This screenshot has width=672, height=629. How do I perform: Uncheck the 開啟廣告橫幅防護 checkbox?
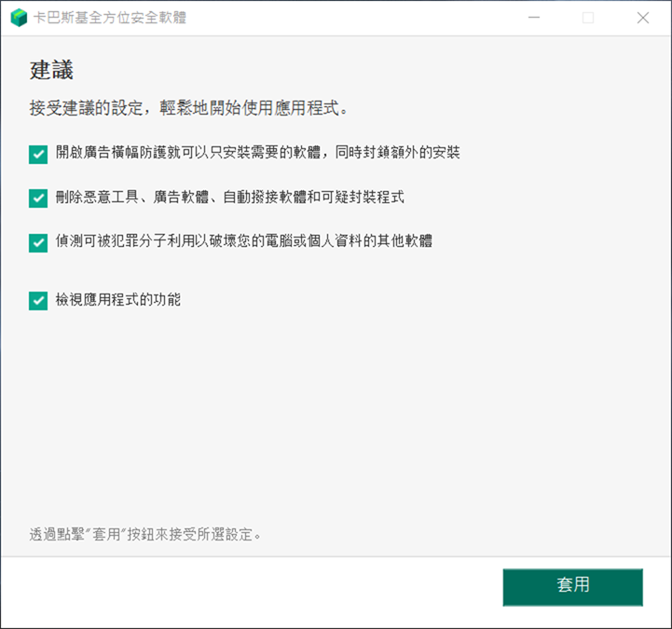[38, 154]
